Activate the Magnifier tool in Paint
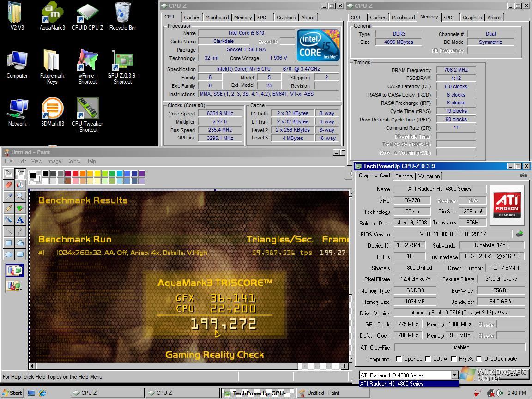The image size is (532, 399). coord(20,196)
